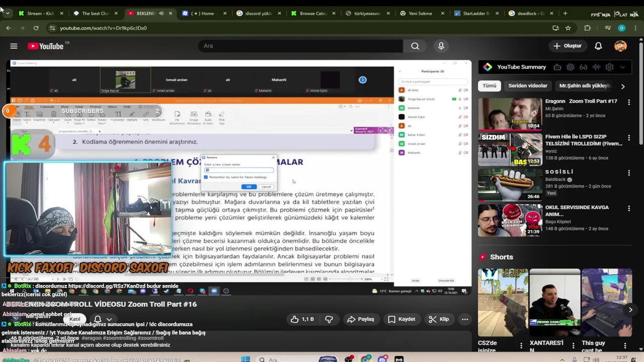Switch to the discord yükle Google tab
This screenshot has height=362, width=644.
click(259, 14)
